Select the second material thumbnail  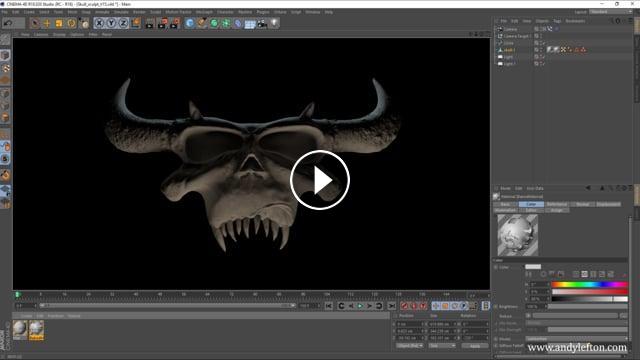(36, 330)
